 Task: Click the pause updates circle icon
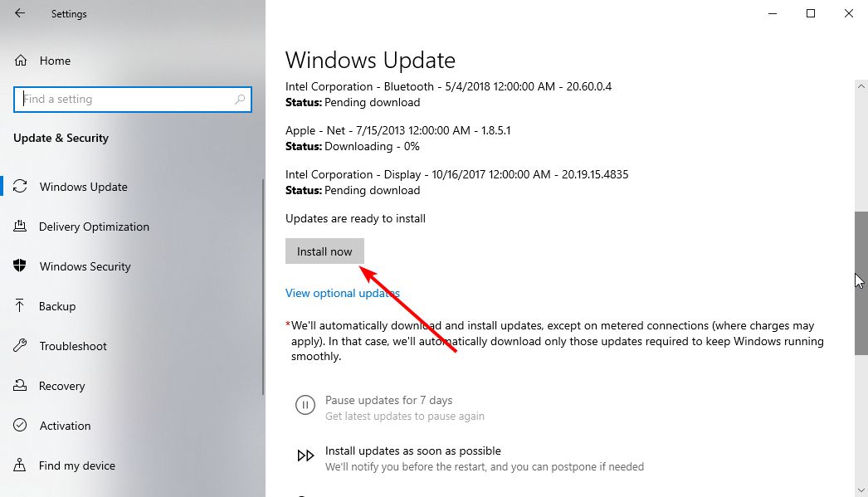point(305,405)
